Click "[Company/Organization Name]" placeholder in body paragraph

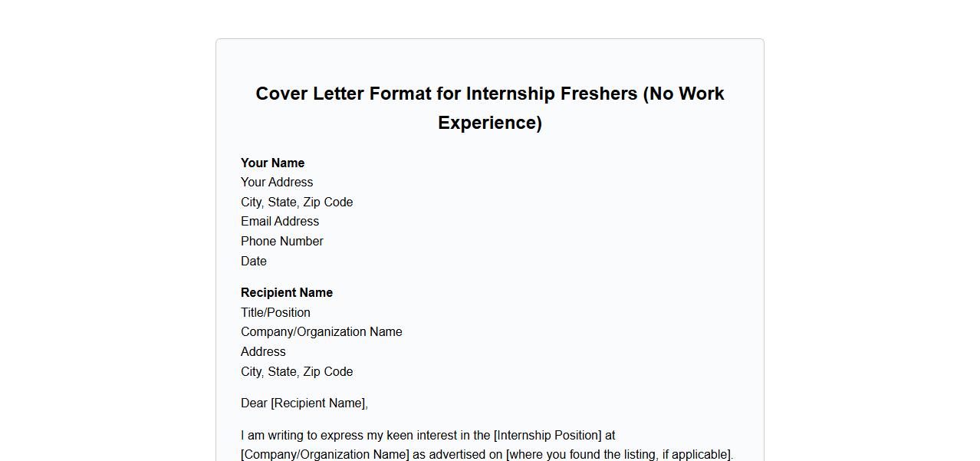click(325, 455)
